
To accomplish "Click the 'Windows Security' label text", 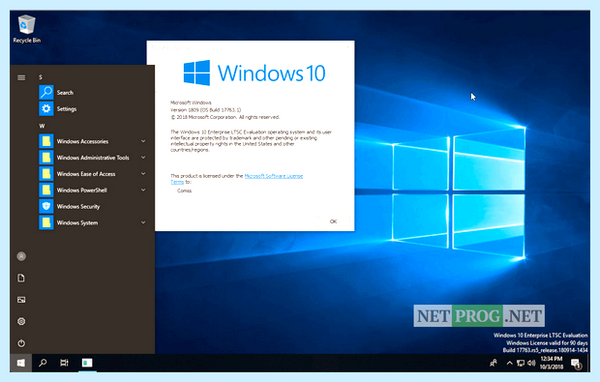I will coord(78,207).
